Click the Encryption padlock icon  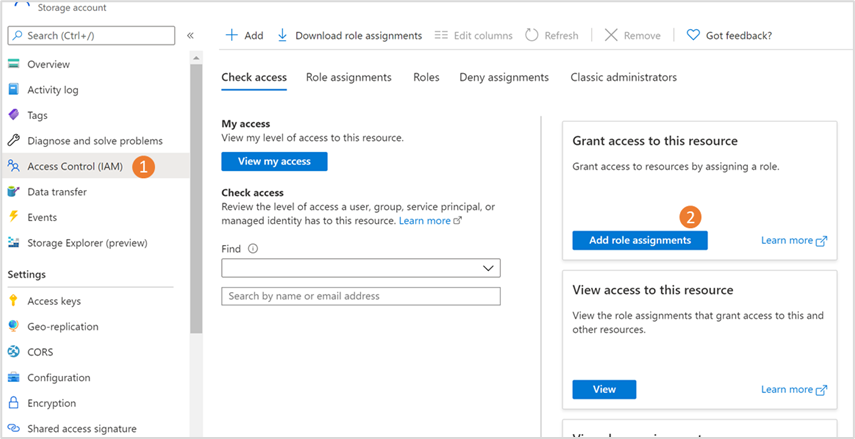point(14,403)
